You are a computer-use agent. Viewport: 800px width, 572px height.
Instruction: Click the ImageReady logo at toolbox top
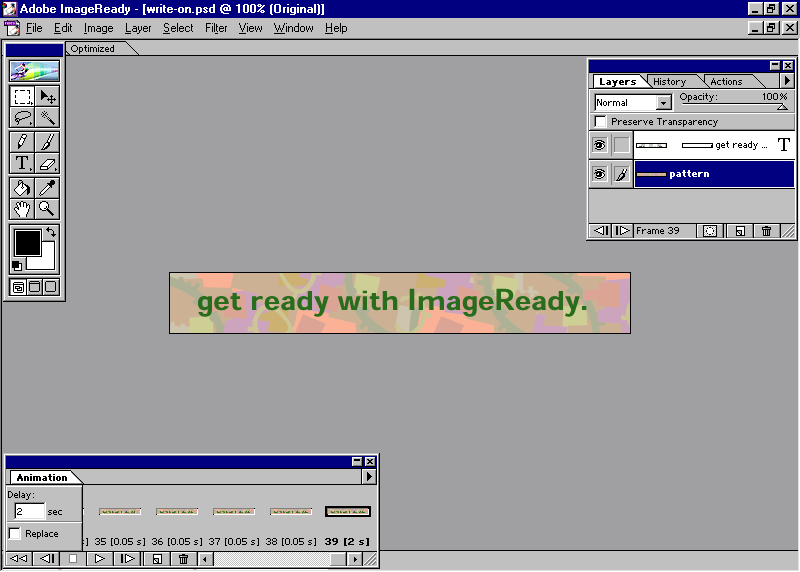pos(35,71)
